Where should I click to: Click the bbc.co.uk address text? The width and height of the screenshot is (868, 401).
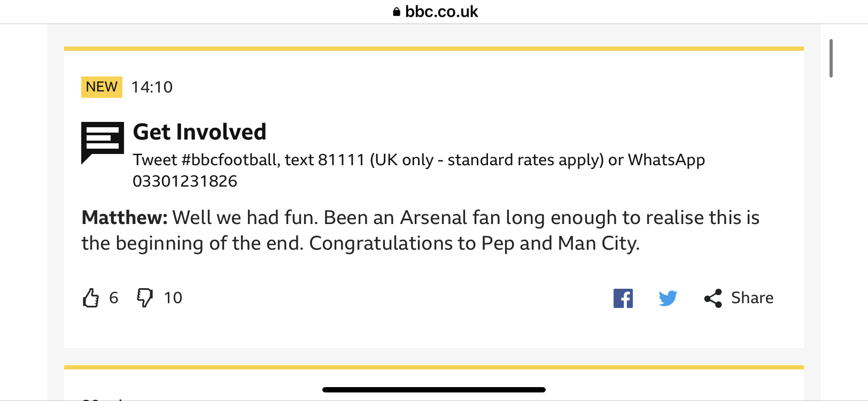click(441, 12)
